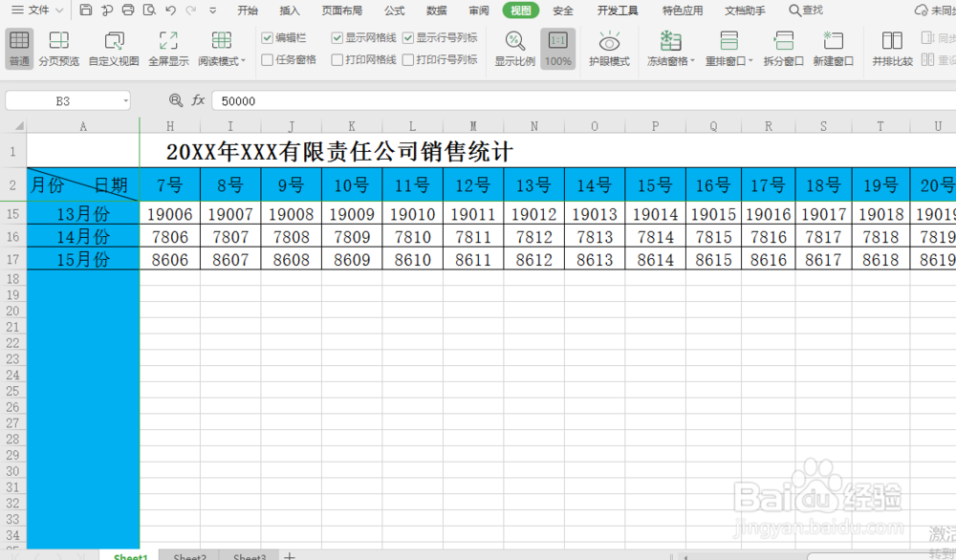The width and height of the screenshot is (956, 560).
Task: Set zoom to 100% button
Action: (x=558, y=49)
